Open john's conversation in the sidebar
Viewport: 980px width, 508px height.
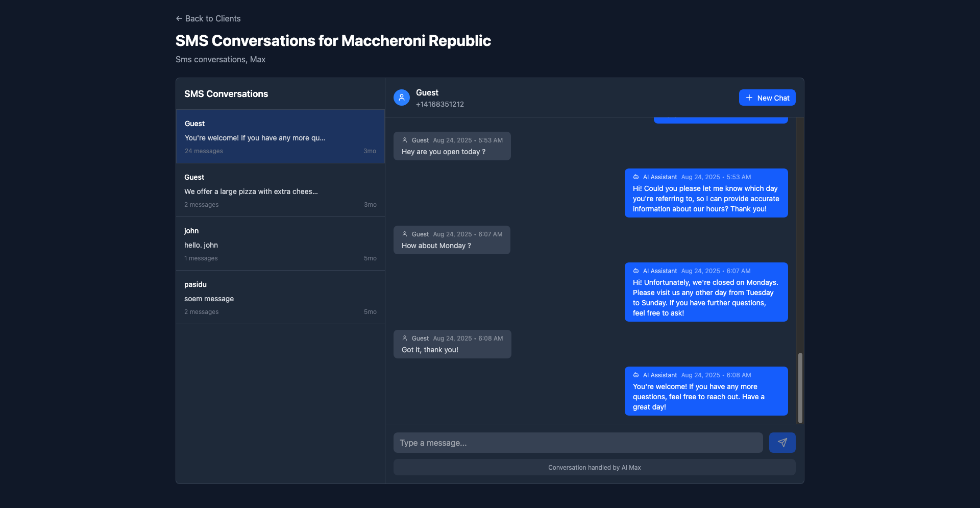(280, 244)
